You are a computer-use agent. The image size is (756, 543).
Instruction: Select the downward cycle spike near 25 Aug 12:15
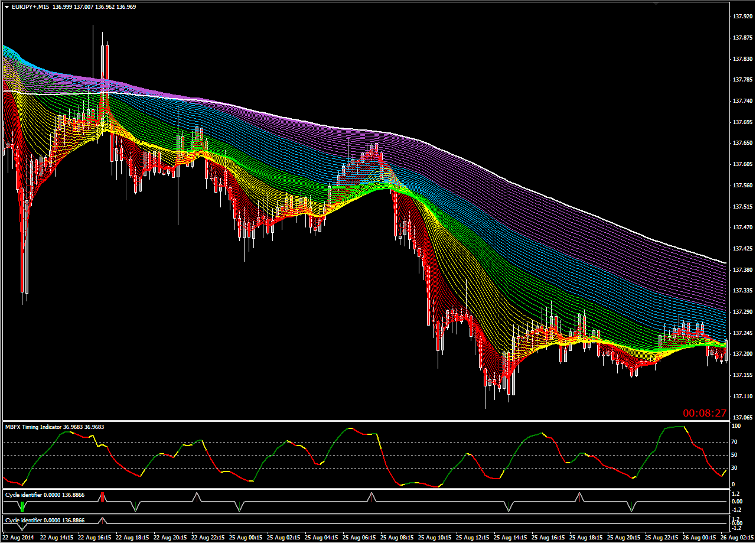click(509, 506)
